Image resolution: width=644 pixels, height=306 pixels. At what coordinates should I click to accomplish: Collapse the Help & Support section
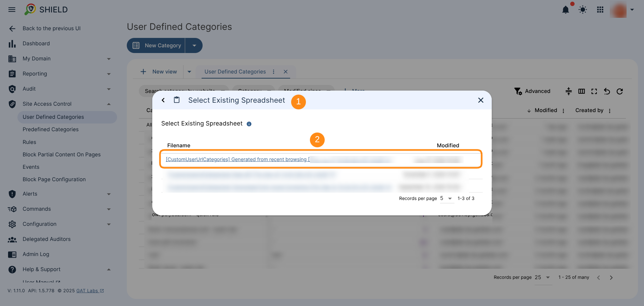pos(109,269)
